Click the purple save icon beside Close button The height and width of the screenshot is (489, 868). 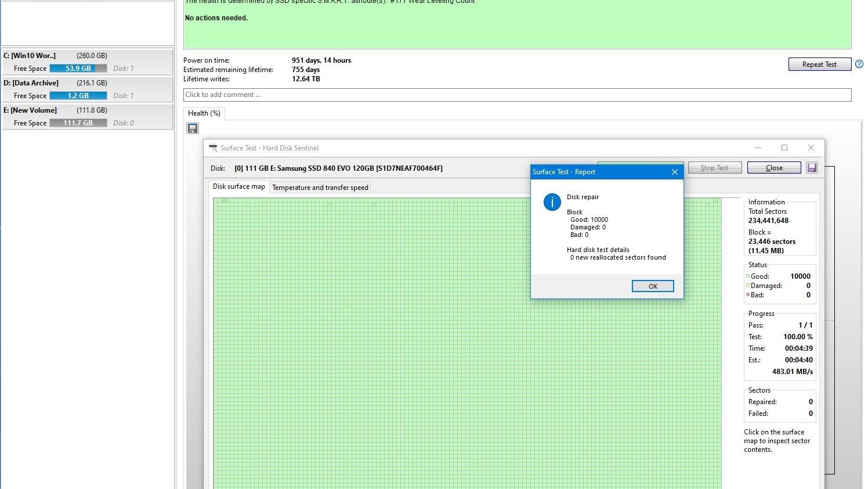pyautogui.click(x=812, y=168)
